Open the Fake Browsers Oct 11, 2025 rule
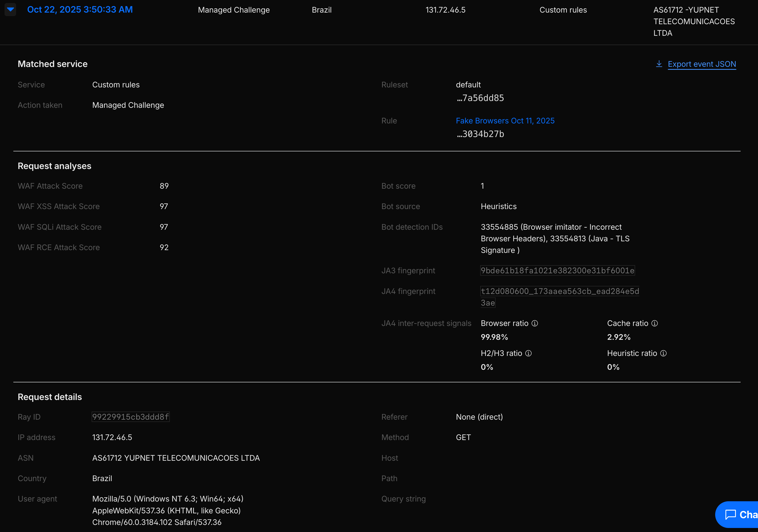Viewport: 758px width, 532px height. click(505, 121)
